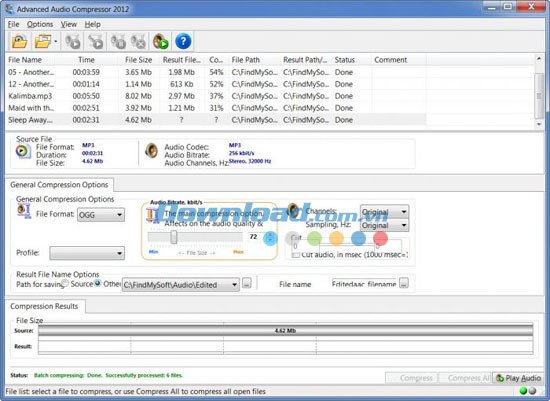This screenshot has width=550, height=401.
Task: Open the Sampling Hz Original dropdown
Action: click(x=384, y=225)
